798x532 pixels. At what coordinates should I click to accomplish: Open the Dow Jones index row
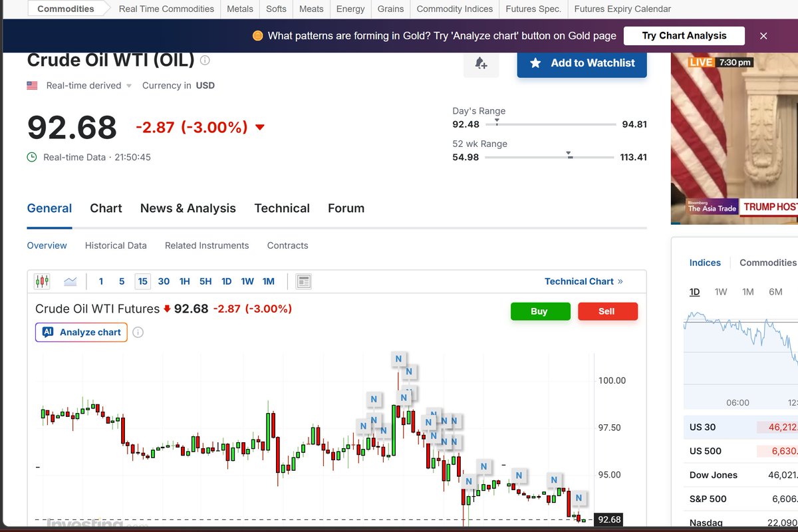(x=741, y=475)
